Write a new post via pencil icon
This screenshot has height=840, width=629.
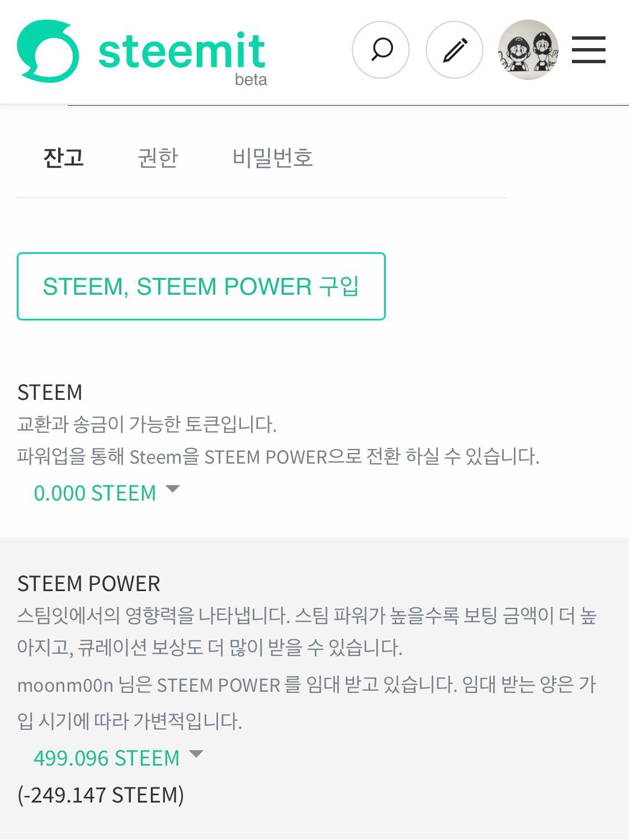pyautogui.click(x=455, y=50)
